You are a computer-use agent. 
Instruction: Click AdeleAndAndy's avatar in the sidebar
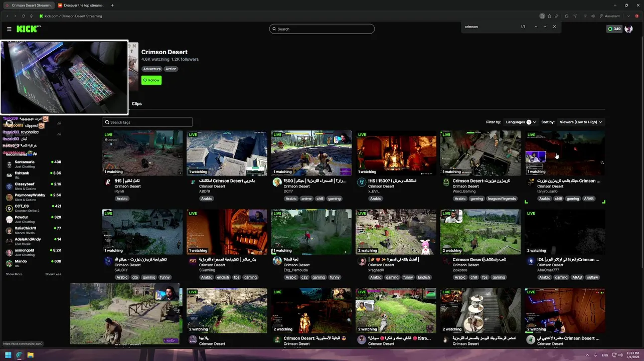tap(9, 242)
